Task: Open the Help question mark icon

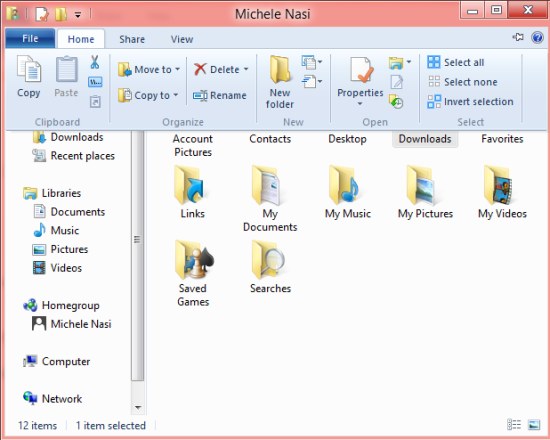Action: coord(537,37)
